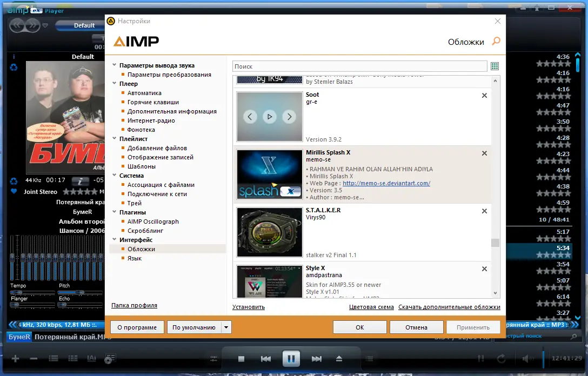Toggle repeat mode in the player
588x376 pixels.
tap(501, 359)
